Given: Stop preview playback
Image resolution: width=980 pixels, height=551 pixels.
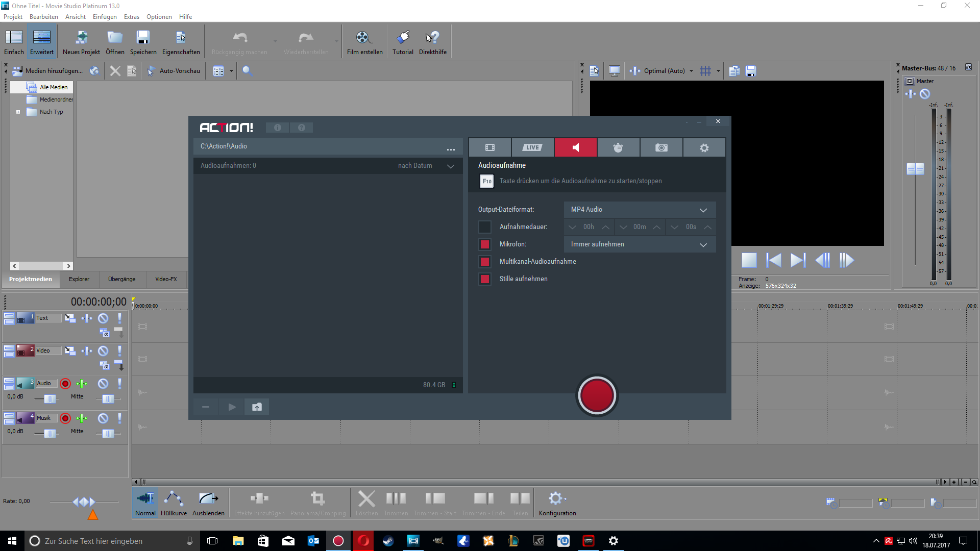Looking at the screenshot, I should 749,260.
